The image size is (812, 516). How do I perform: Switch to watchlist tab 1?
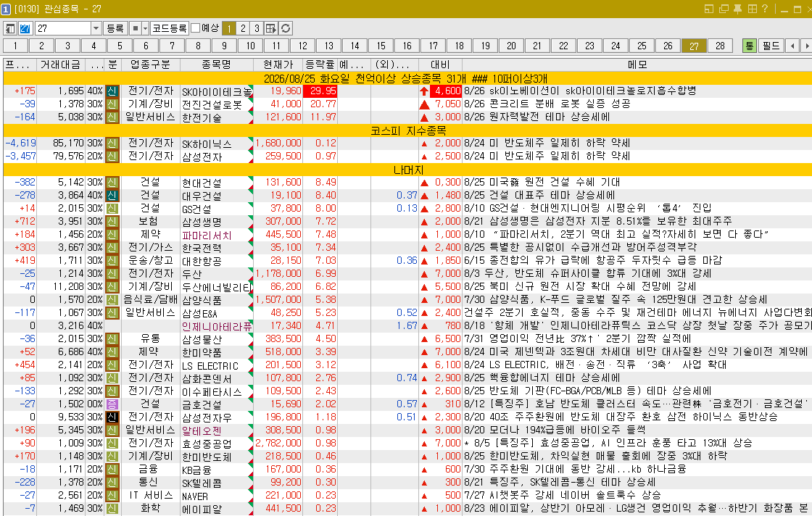point(15,46)
